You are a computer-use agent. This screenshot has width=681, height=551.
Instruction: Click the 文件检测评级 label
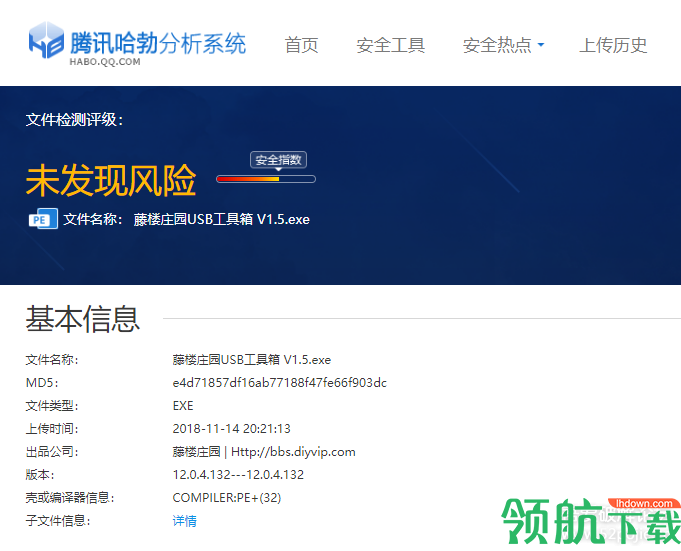74,119
